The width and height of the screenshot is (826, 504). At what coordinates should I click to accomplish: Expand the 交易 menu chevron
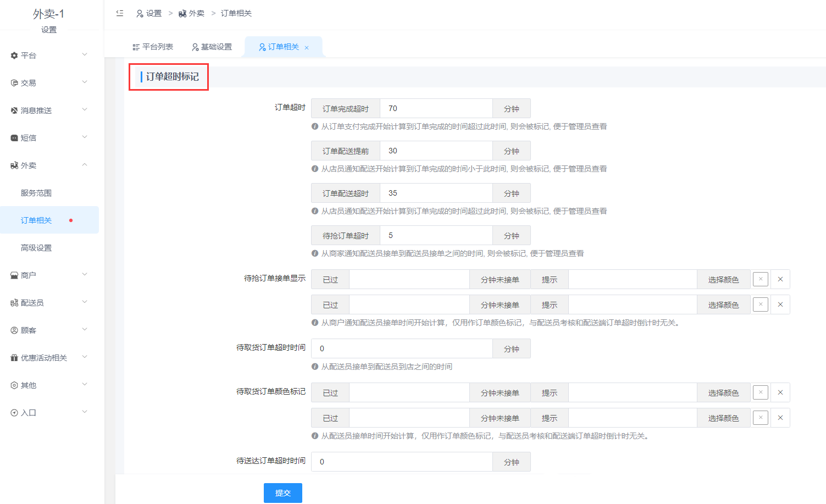point(85,82)
